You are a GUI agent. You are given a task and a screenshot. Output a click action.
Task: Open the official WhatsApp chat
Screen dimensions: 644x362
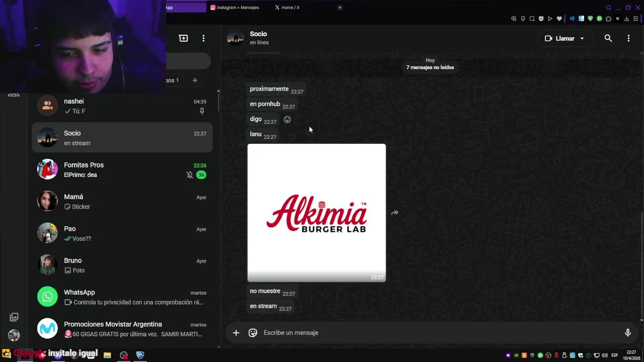pos(122,297)
